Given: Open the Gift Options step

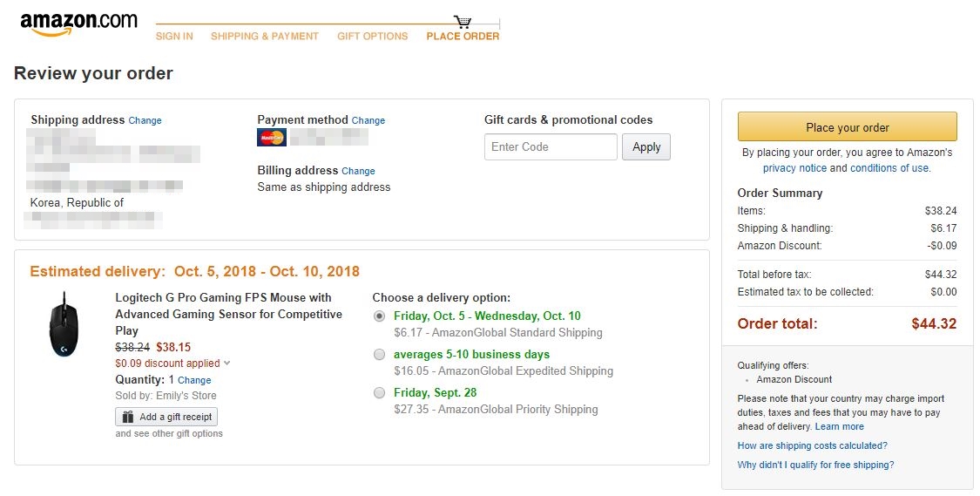Looking at the screenshot, I should point(372,37).
